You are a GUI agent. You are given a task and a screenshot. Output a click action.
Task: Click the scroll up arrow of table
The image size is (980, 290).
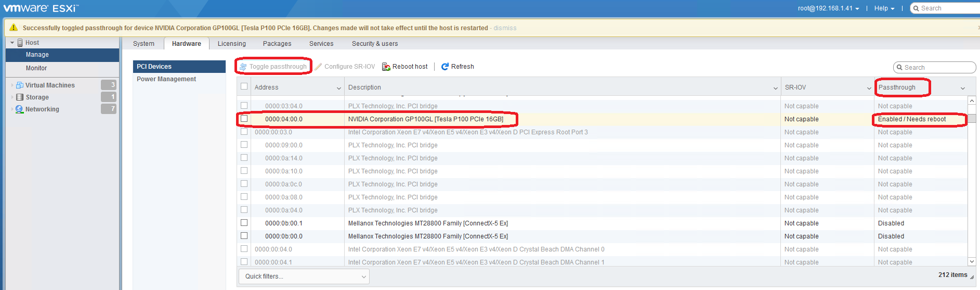(972, 100)
